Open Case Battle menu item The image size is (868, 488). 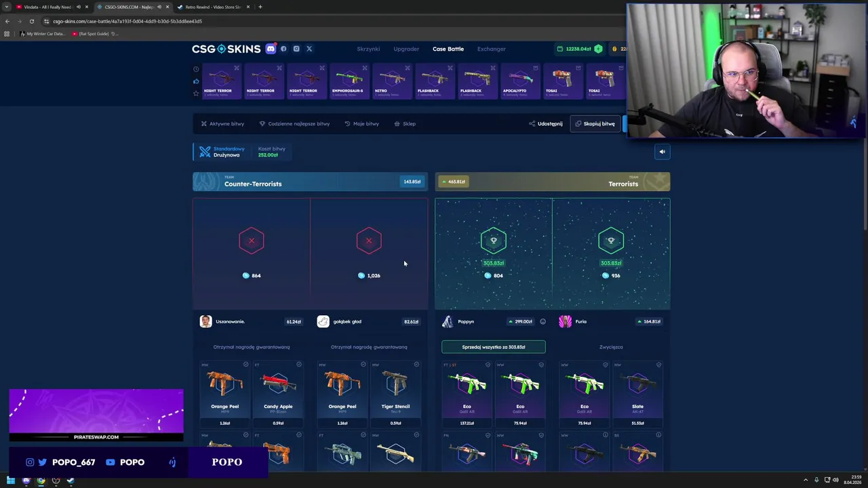(x=448, y=49)
